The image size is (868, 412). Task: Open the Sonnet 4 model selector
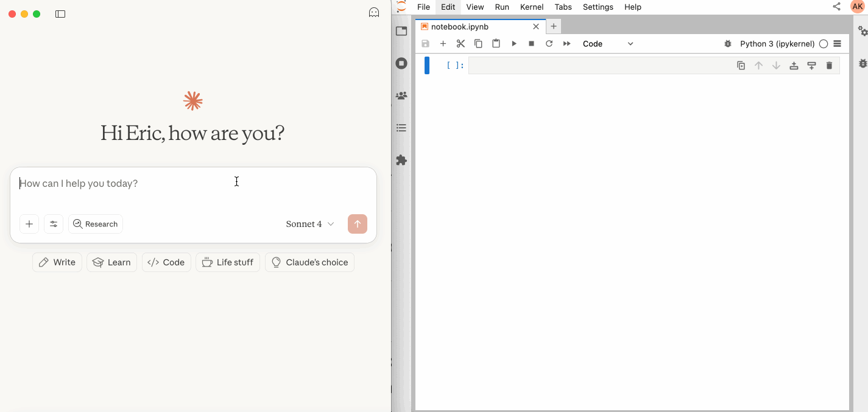(x=309, y=224)
